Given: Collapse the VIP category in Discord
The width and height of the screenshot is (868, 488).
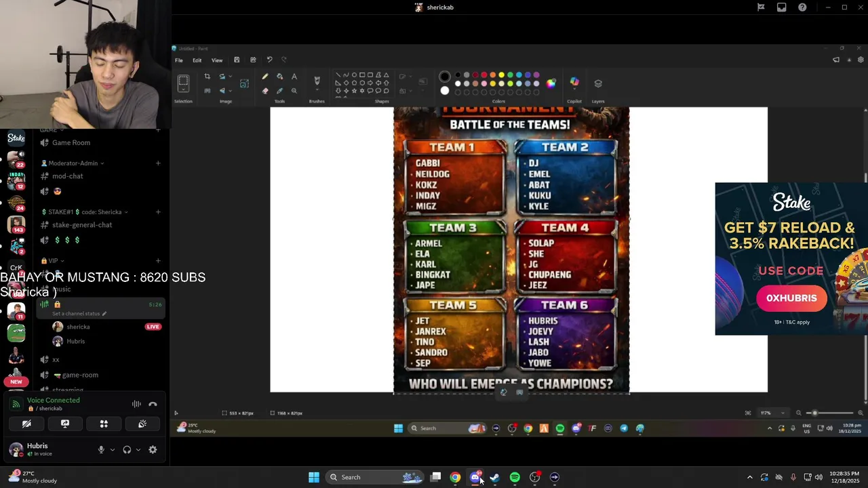Looking at the screenshot, I should tap(51, 261).
